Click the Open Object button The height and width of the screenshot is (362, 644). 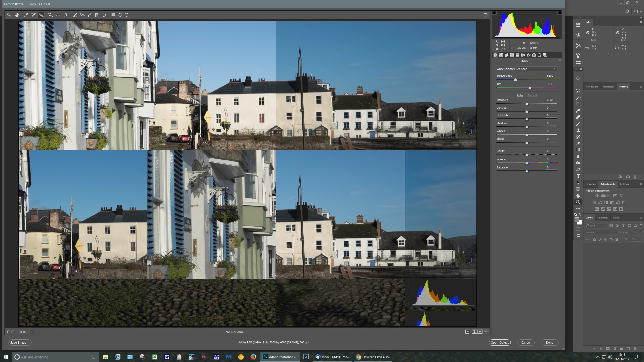coord(500,342)
